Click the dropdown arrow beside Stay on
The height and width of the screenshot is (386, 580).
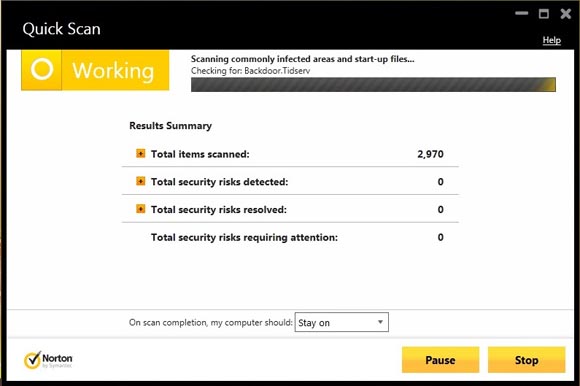click(380, 322)
